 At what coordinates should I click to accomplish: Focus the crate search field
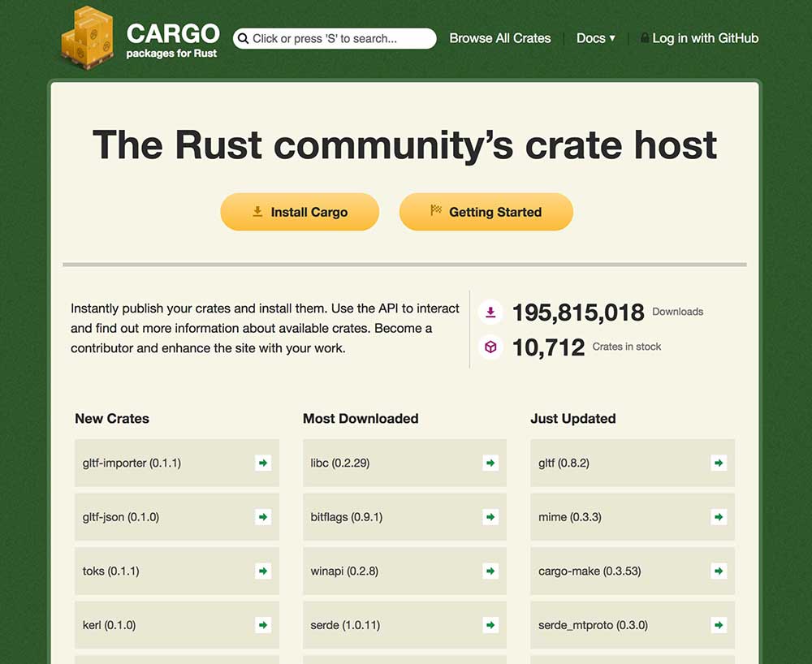coord(335,39)
